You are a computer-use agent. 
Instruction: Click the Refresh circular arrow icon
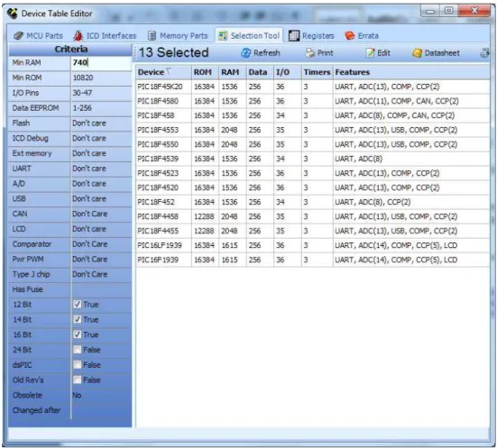pyautogui.click(x=245, y=53)
